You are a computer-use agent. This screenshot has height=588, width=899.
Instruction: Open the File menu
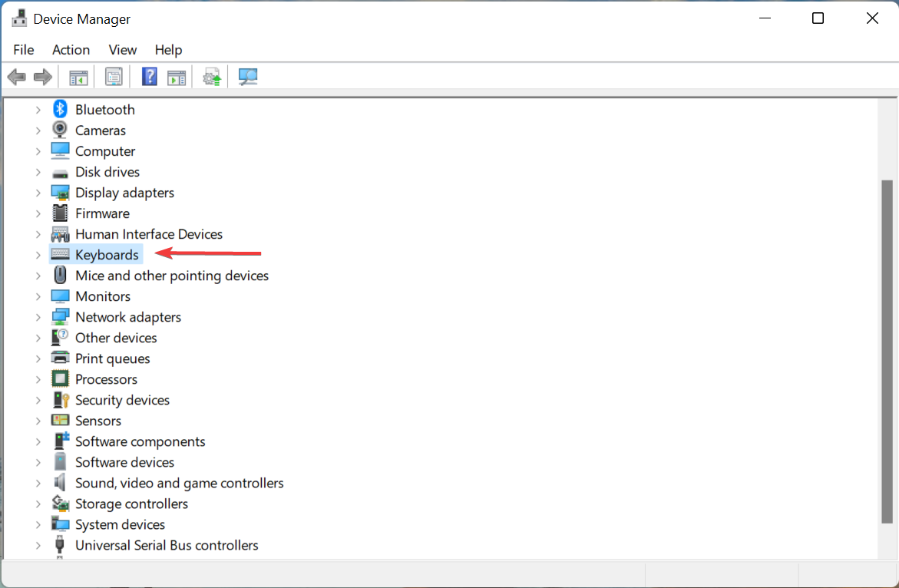(x=23, y=49)
